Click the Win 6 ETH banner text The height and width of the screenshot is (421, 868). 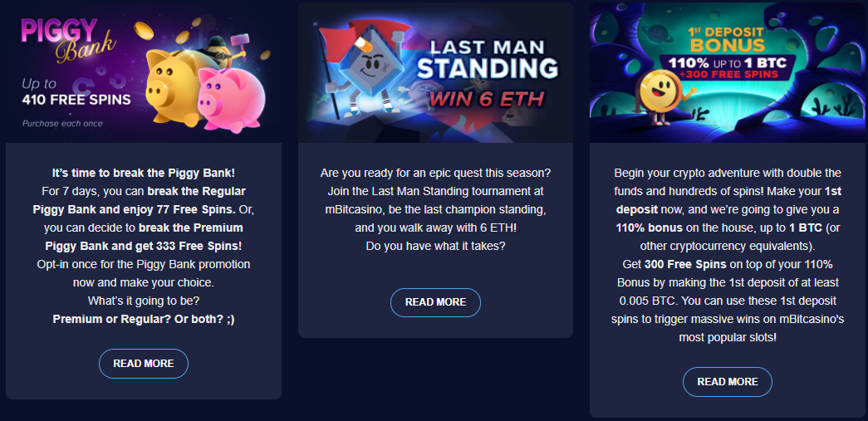click(487, 99)
